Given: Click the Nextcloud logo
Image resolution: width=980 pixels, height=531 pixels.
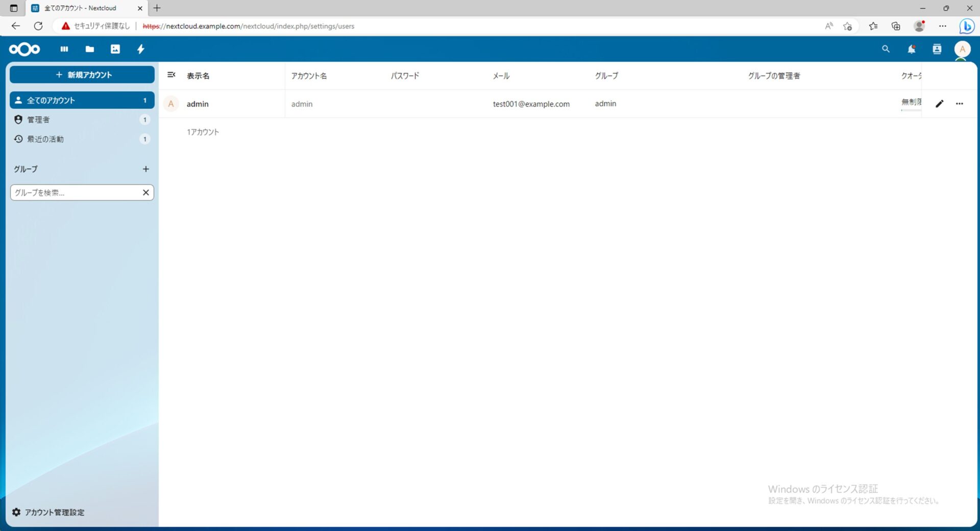Looking at the screenshot, I should 24,49.
